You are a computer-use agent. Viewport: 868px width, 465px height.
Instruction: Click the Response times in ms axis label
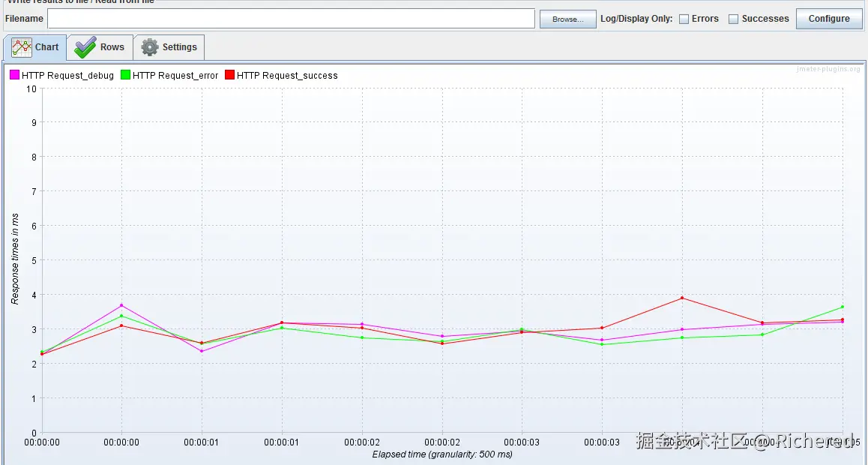pos(15,259)
